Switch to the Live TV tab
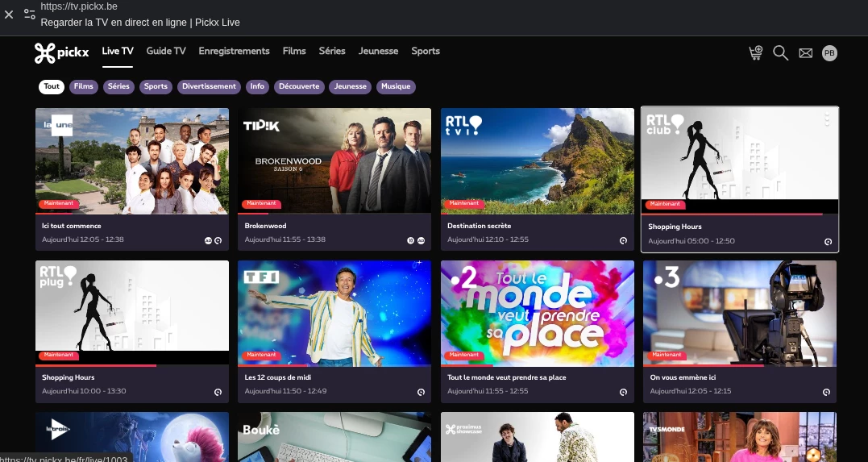Screen dimensions: 868x462 pyautogui.click(x=118, y=51)
